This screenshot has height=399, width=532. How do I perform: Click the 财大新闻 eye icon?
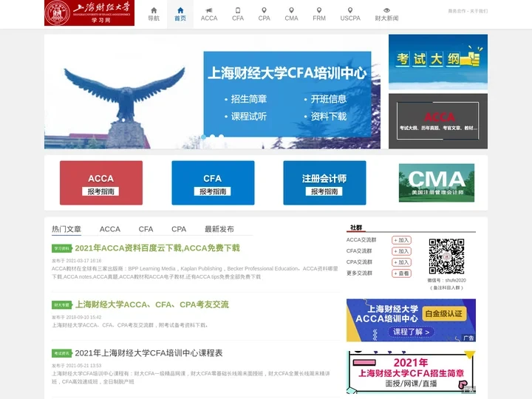pos(386,10)
